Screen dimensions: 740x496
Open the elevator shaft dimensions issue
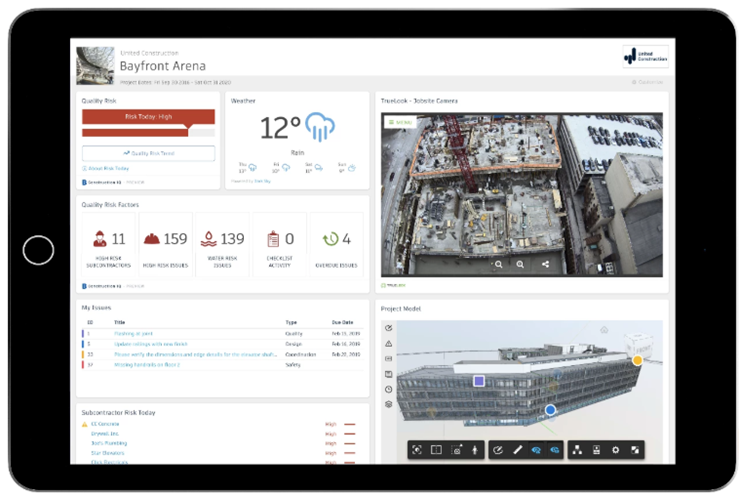(x=195, y=354)
